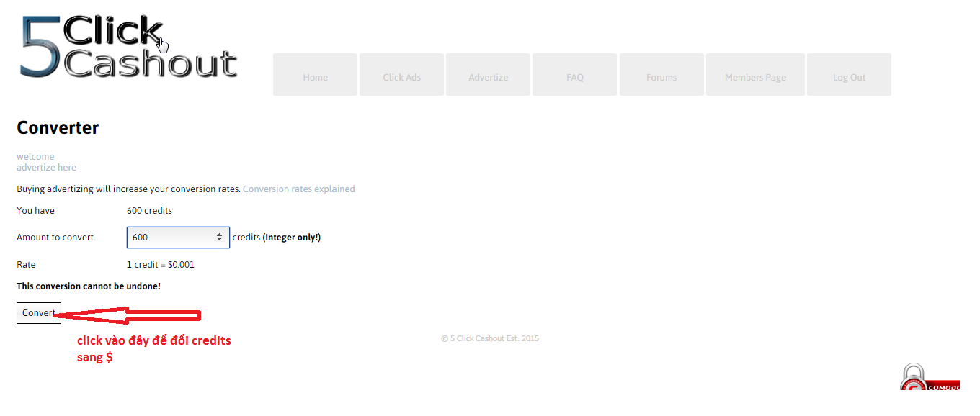Go to the Home page
The width and height of the screenshot is (980, 416).
click(x=315, y=74)
